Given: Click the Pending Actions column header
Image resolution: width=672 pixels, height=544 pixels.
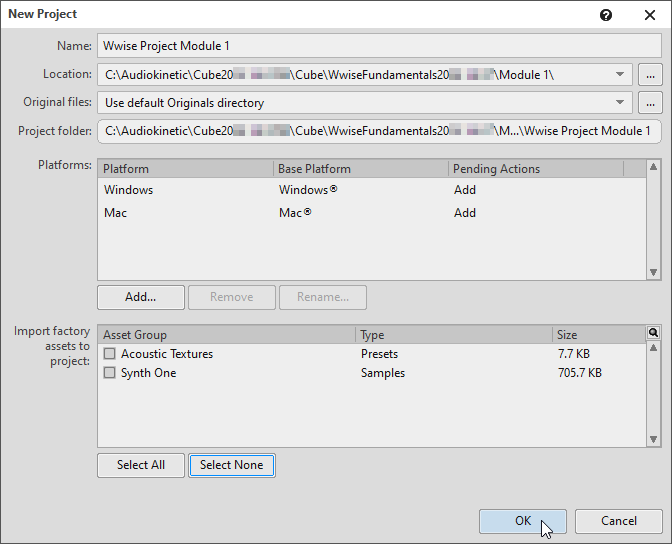Looking at the screenshot, I should pyautogui.click(x=536, y=169).
